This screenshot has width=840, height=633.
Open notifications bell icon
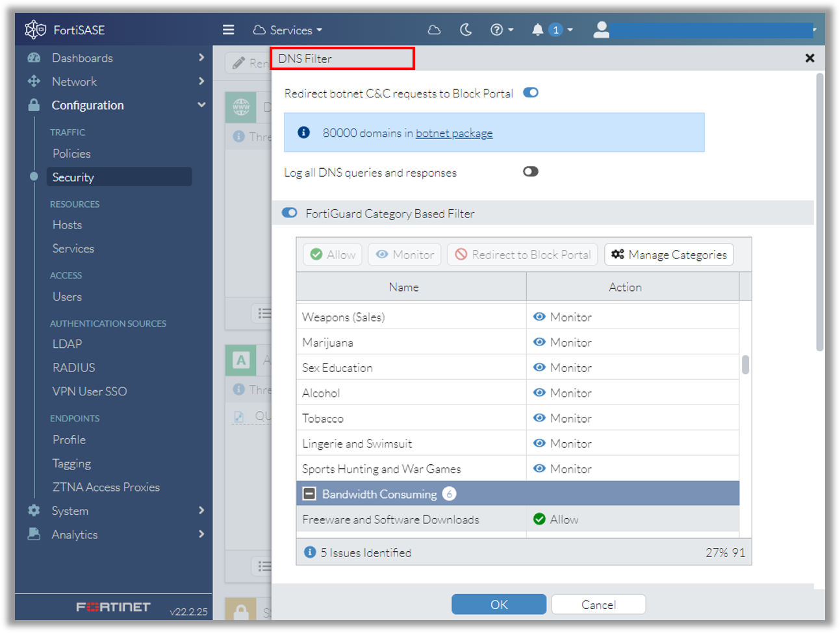click(x=538, y=30)
